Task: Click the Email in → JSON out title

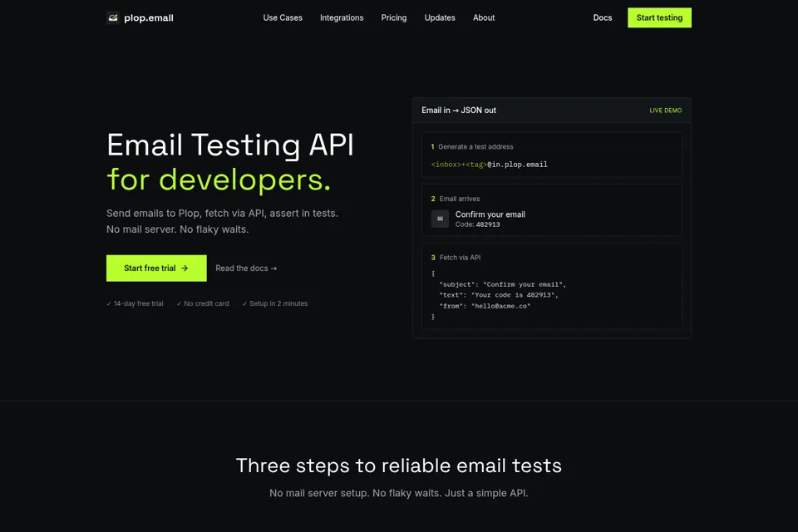Action: tap(459, 111)
